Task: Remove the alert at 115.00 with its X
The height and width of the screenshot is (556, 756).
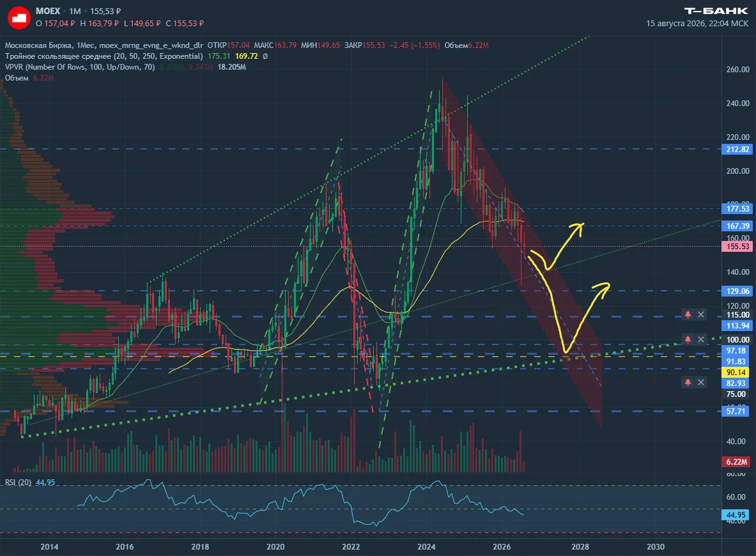Action: tap(701, 315)
